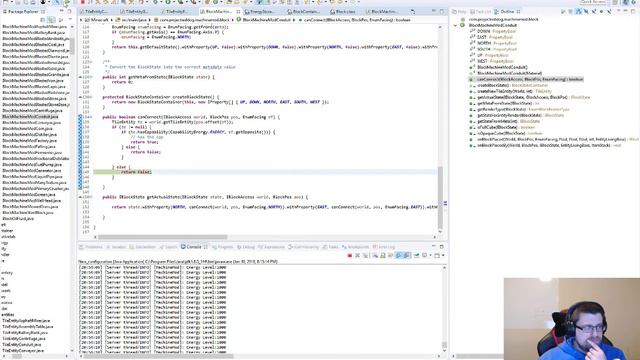This screenshot has width=640, height=360.
Task: Toggle Link with Editor in the Package Explorer
Action: (51, 20)
